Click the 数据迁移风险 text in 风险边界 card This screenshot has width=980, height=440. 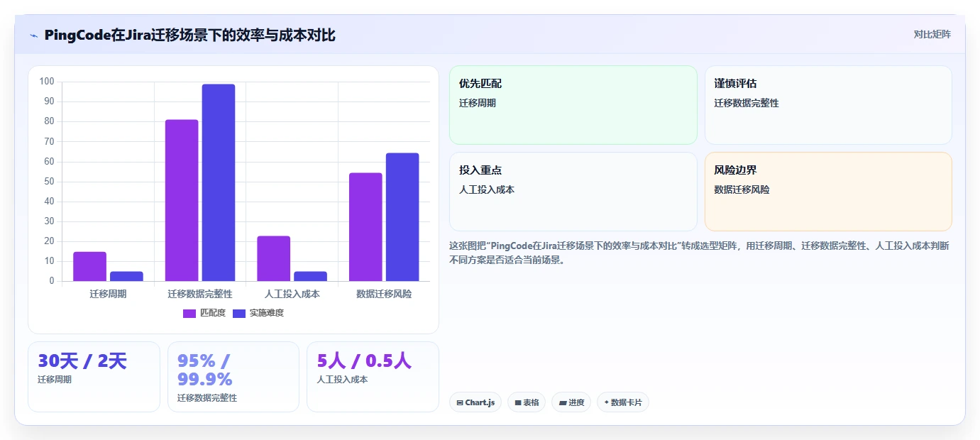742,189
